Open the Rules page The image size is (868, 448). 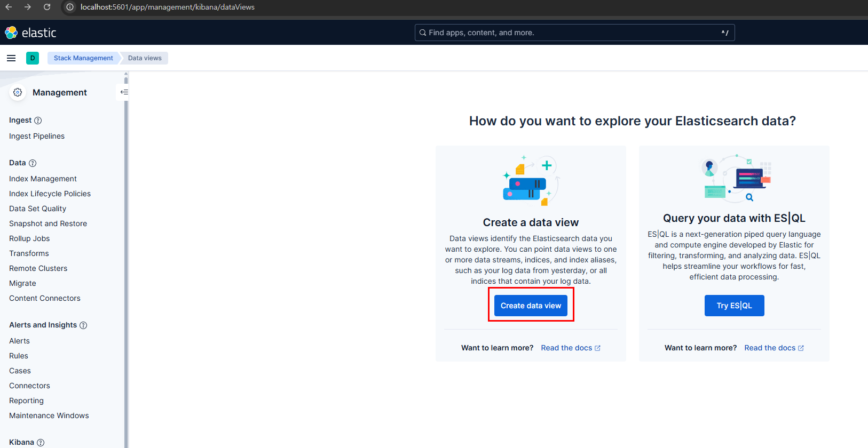coord(19,356)
